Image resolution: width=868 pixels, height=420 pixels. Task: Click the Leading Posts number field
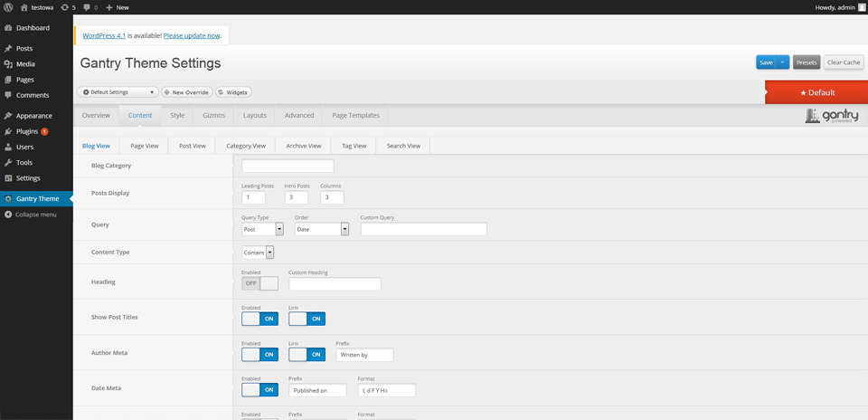[253, 197]
